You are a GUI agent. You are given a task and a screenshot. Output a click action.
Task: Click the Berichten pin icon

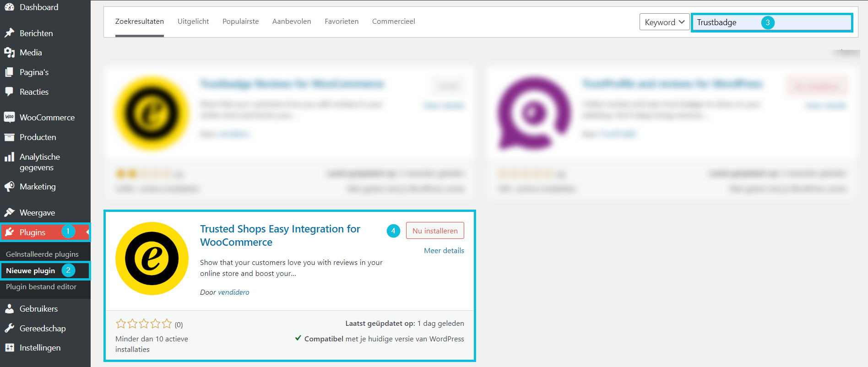coord(9,33)
